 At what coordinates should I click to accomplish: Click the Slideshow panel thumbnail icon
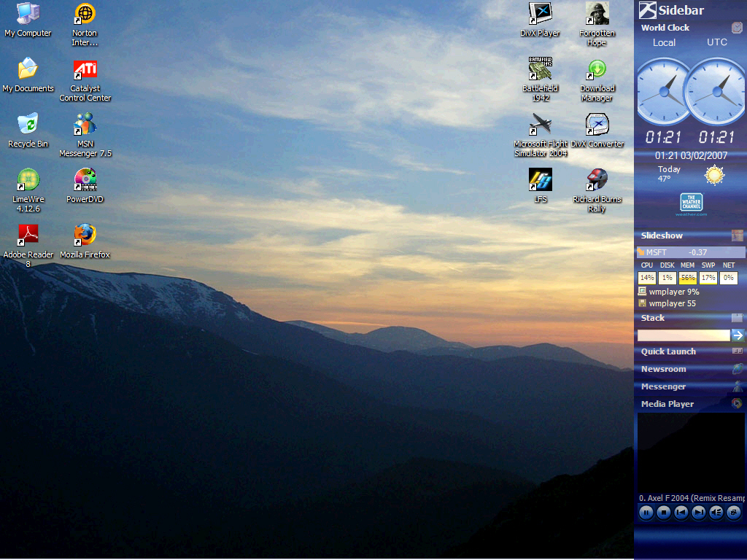tap(737, 236)
